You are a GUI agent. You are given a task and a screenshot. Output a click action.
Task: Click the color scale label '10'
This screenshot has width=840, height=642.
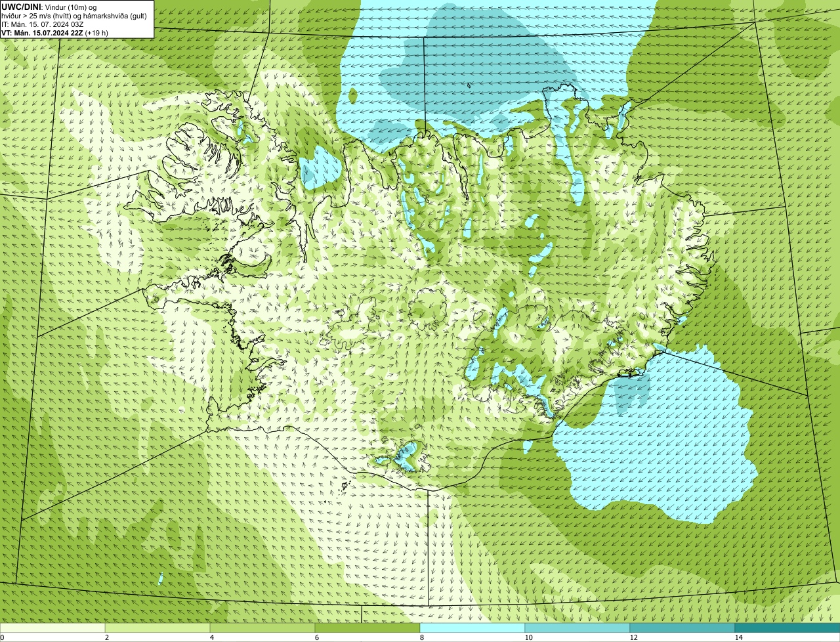coord(529,637)
